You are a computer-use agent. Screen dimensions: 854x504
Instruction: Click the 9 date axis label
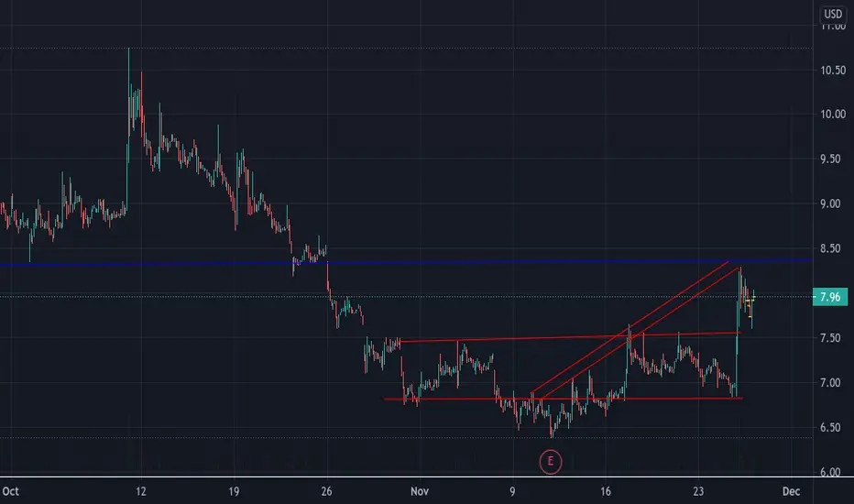(512, 491)
